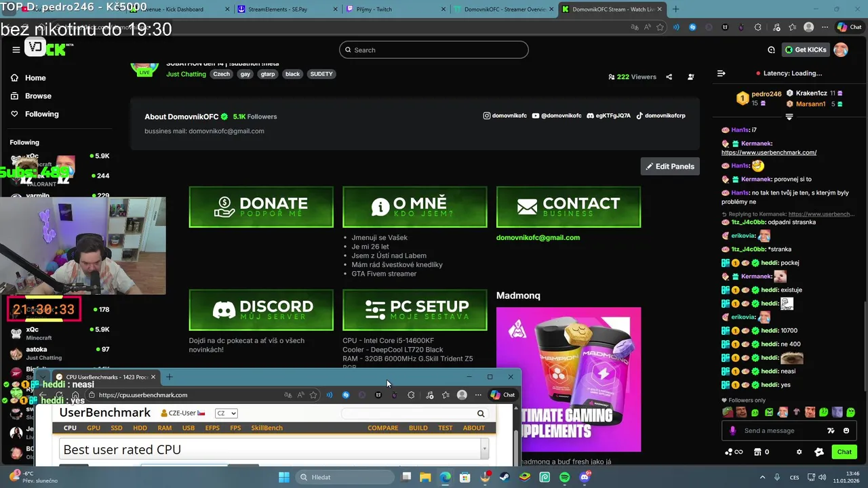Click the Shazam extension icon
868x488 pixels.
click(x=692, y=27)
